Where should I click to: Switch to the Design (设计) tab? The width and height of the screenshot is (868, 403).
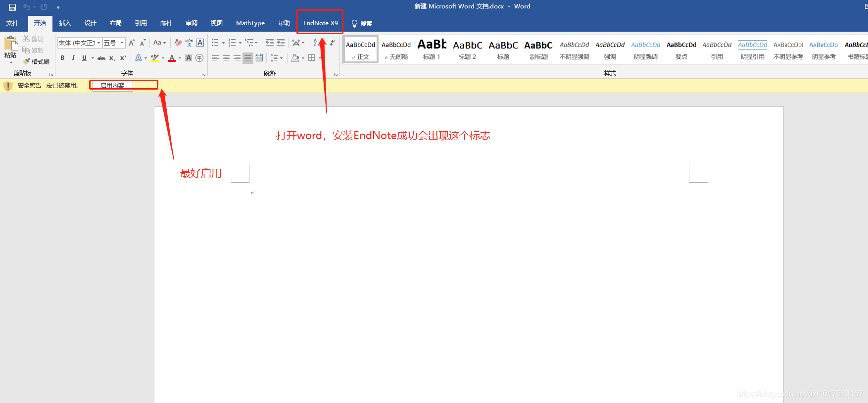point(91,23)
